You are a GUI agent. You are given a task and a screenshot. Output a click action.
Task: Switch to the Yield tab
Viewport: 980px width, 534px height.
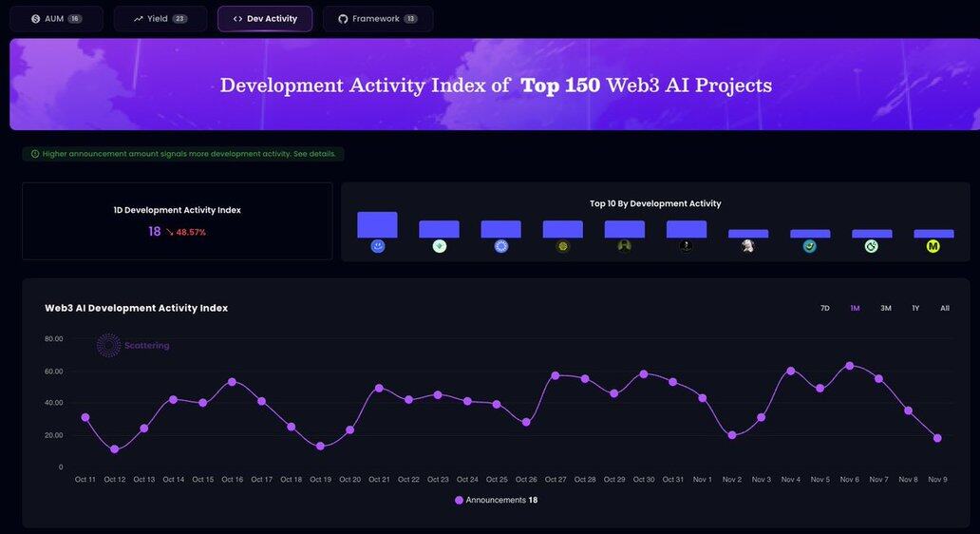click(x=160, y=19)
